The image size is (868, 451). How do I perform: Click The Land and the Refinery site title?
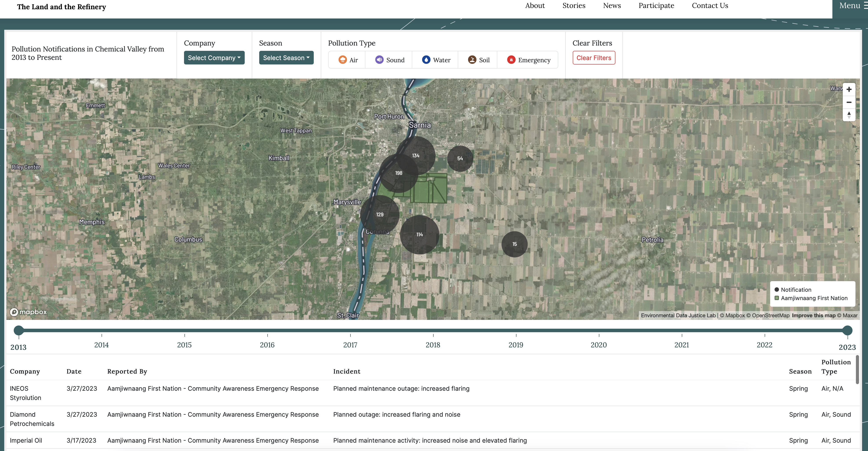[x=61, y=7]
